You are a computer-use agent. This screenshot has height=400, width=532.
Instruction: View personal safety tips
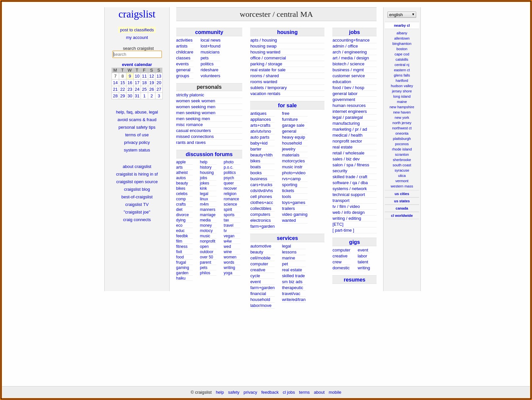137,127
